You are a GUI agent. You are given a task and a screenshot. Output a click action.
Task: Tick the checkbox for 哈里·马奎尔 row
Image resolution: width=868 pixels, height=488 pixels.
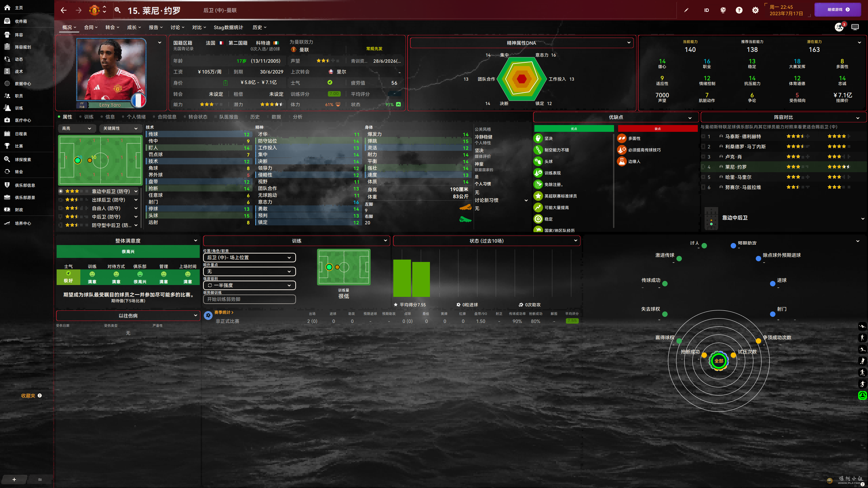[703, 177]
